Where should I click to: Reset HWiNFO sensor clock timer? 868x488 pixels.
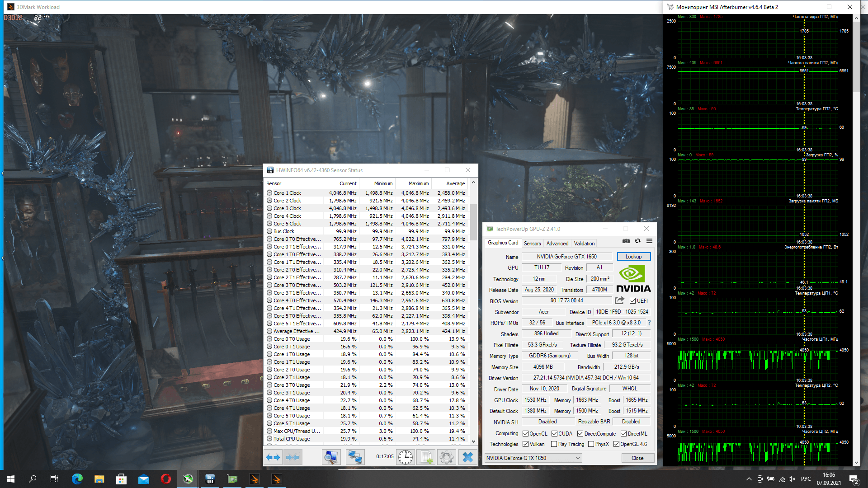click(x=406, y=457)
